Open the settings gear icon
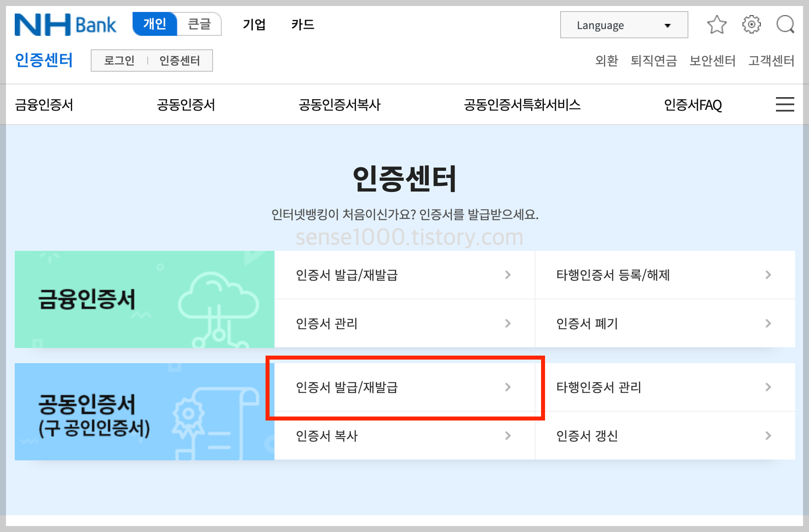This screenshot has width=809, height=532. pyautogui.click(x=751, y=25)
